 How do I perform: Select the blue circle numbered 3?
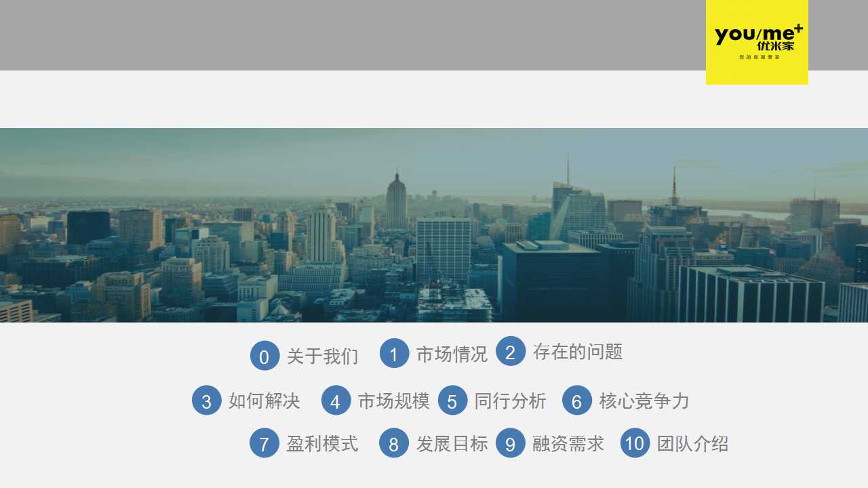[207, 401]
